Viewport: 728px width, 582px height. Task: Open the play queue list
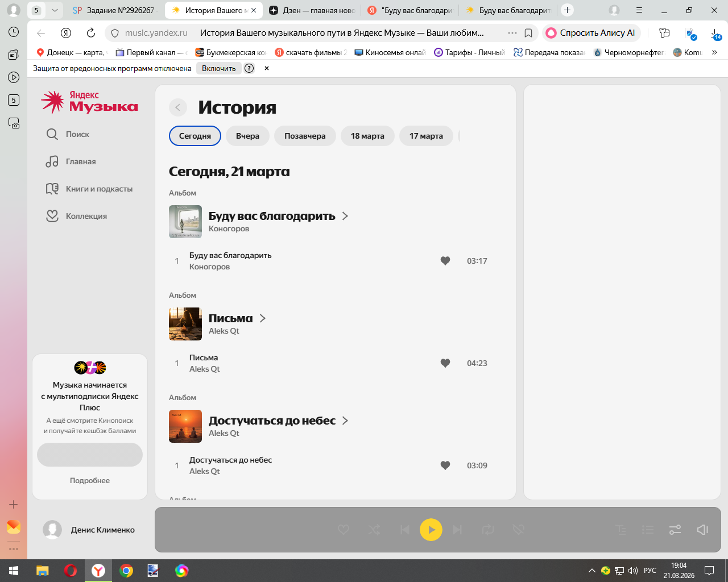click(648, 530)
